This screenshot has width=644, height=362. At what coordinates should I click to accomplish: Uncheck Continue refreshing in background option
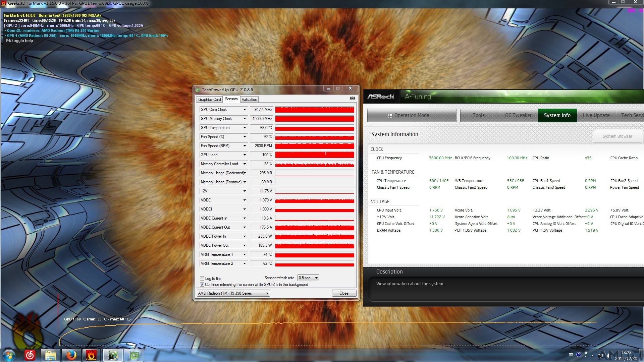tap(202, 284)
